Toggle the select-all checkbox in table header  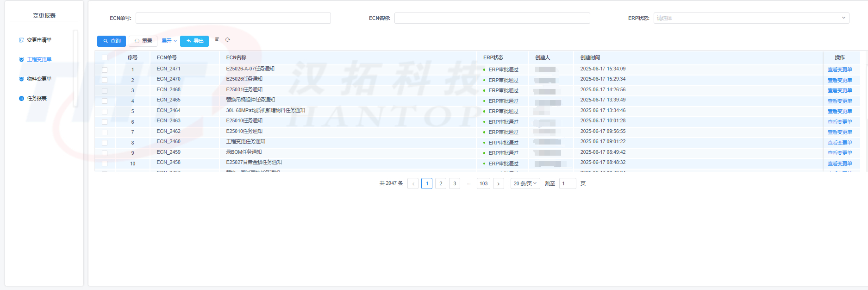point(105,58)
